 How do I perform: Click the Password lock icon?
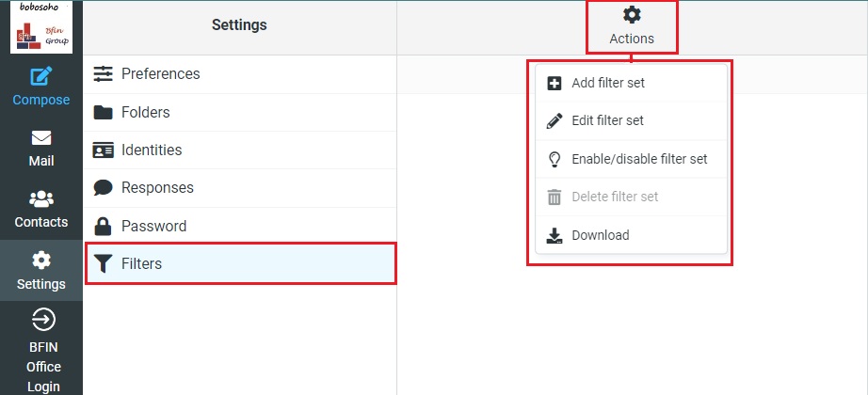click(104, 226)
